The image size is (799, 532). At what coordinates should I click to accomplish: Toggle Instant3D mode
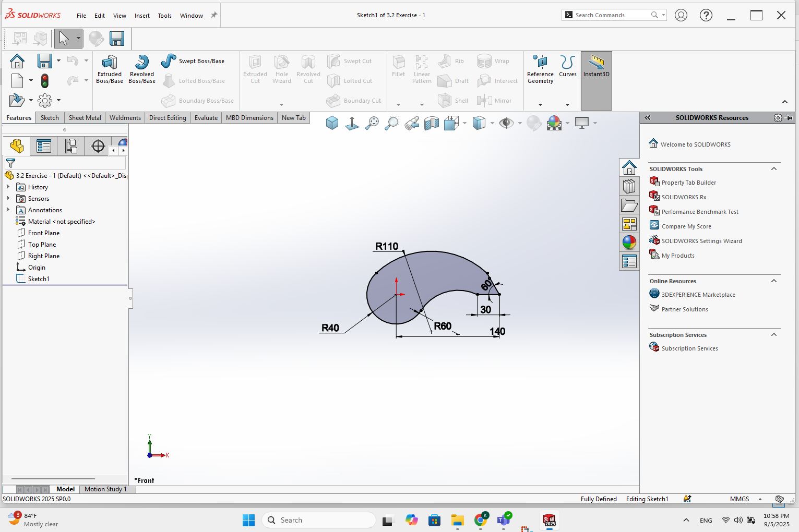pos(596,80)
